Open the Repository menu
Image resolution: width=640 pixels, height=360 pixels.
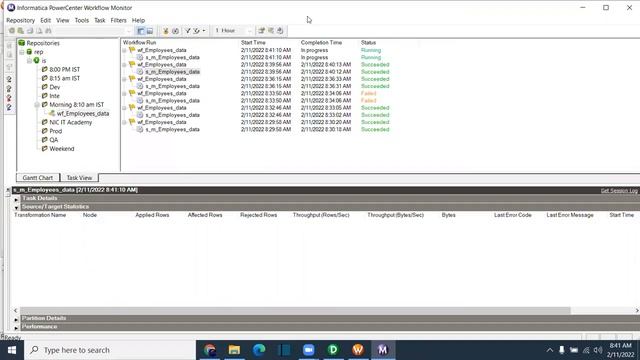point(20,20)
